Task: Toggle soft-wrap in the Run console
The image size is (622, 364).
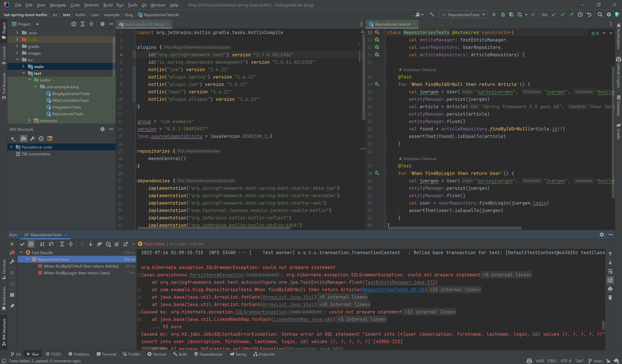Action: coord(610,271)
